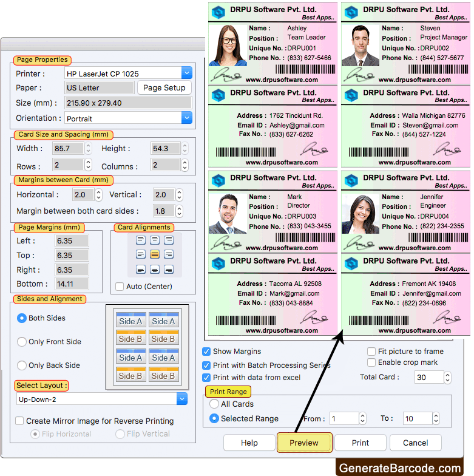Click Mark's front card in preview

pos(273,211)
